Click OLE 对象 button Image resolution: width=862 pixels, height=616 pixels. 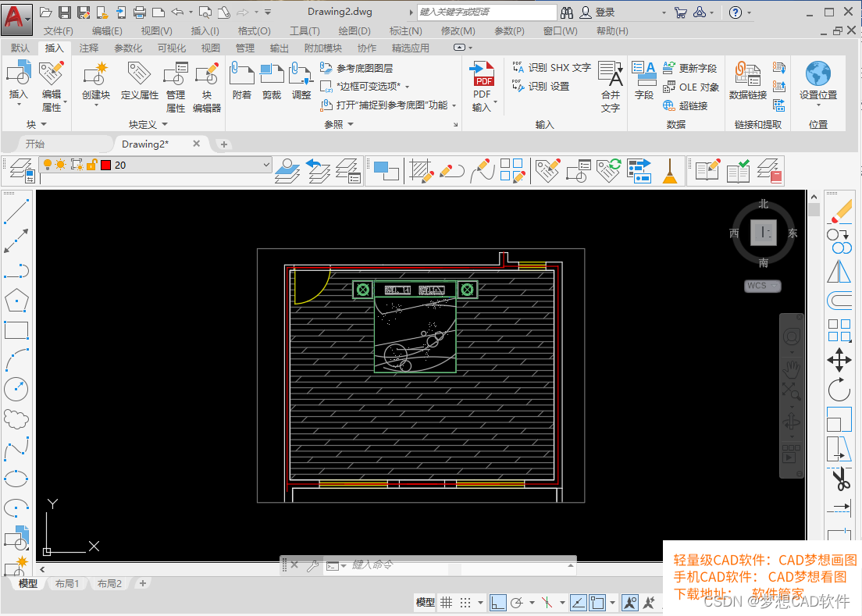[691, 87]
